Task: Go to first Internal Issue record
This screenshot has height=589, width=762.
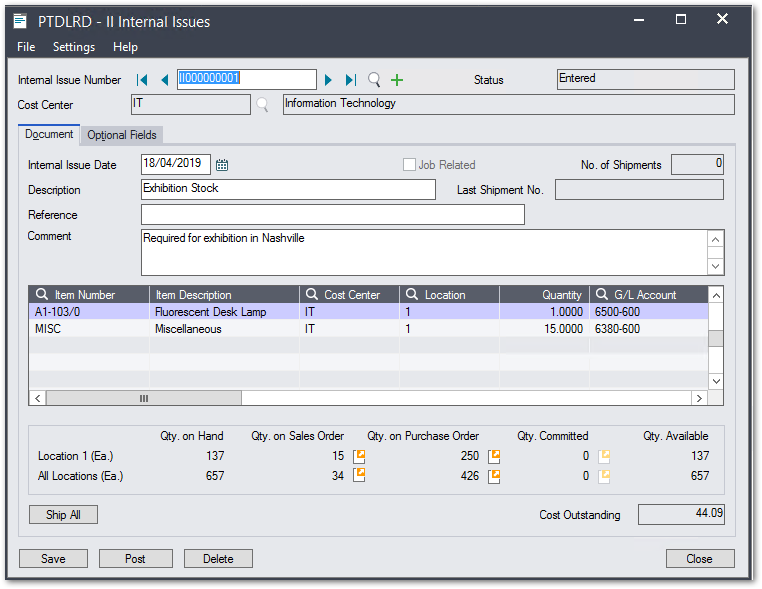Action: 142,80
